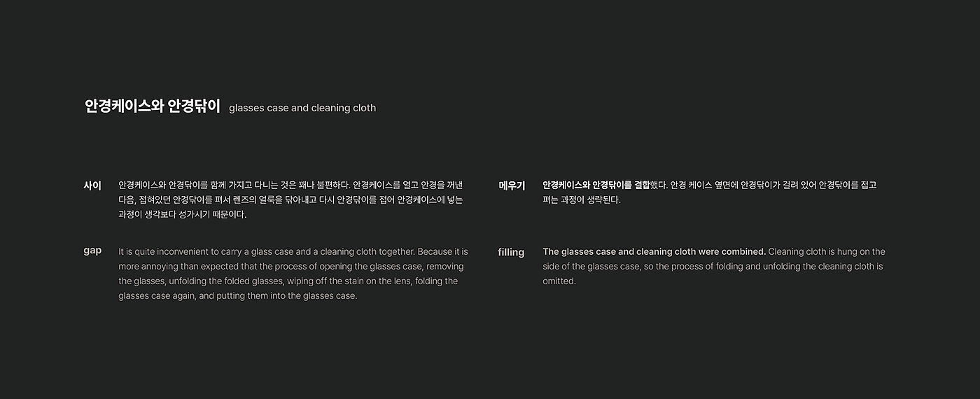
Task: Click the text "Cleaning cloth is hung on the"
Action: pyautogui.click(x=827, y=251)
